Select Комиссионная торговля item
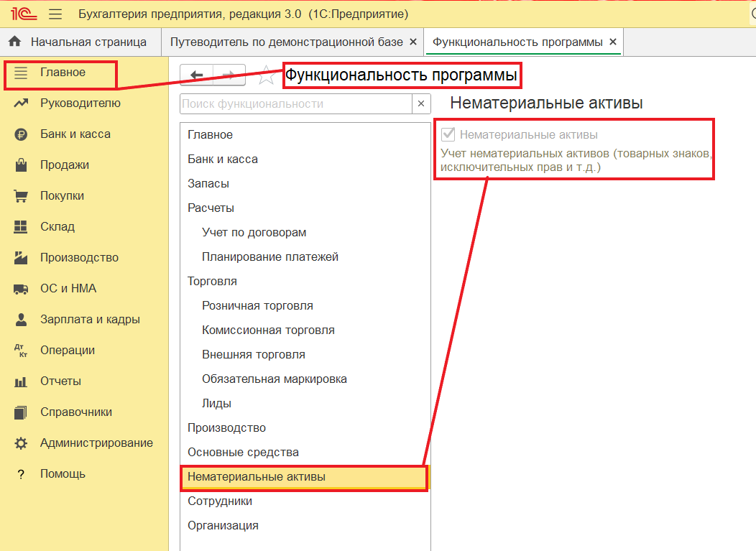This screenshot has width=756, height=551. click(x=305, y=330)
